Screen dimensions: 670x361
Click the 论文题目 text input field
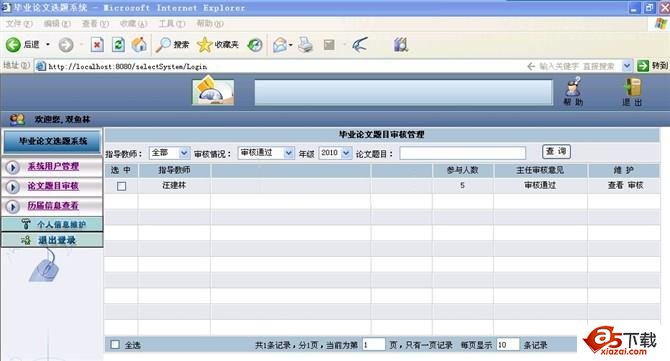[462, 153]
